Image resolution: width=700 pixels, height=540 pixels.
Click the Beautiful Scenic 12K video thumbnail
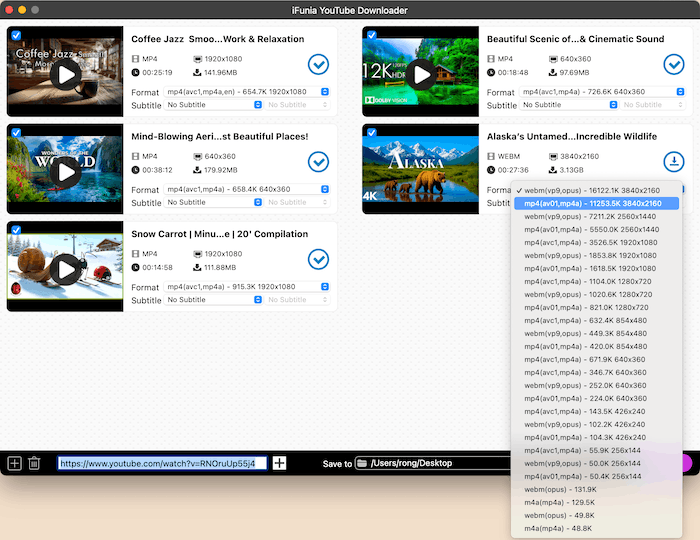(x=421, y=73)
